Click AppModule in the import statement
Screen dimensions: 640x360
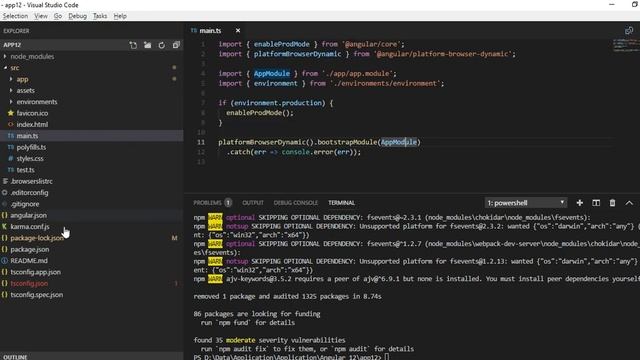pos(272,73)
